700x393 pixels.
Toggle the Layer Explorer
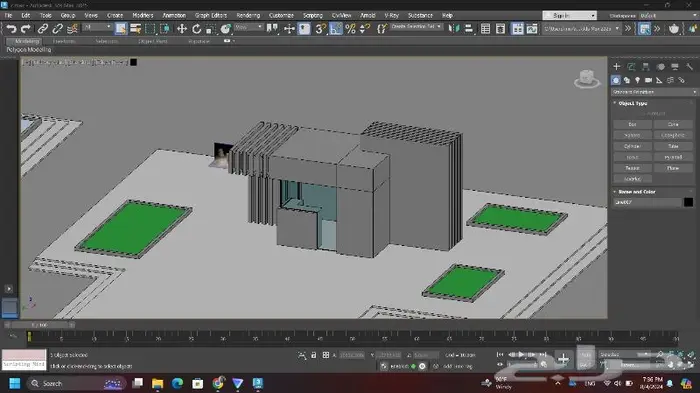click(x=500, y=29)
